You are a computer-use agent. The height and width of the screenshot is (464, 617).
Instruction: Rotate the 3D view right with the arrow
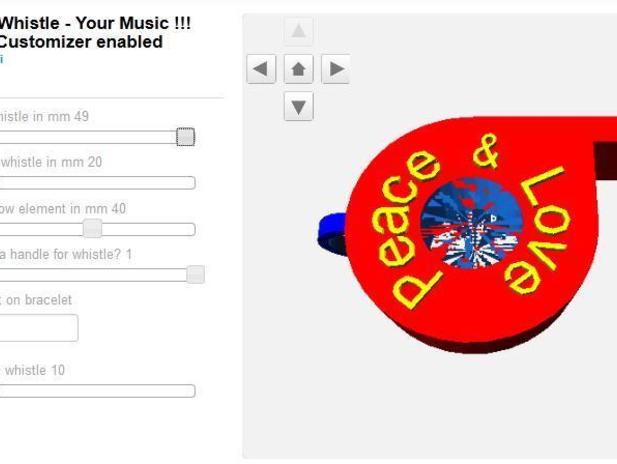336,69
